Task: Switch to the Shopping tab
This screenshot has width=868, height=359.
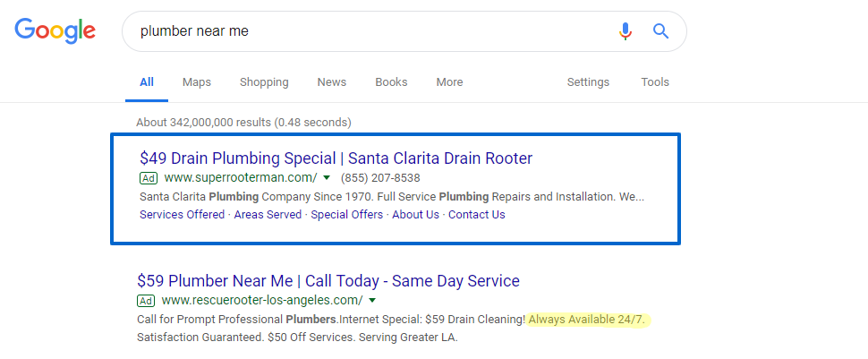Action: (264, 82)
